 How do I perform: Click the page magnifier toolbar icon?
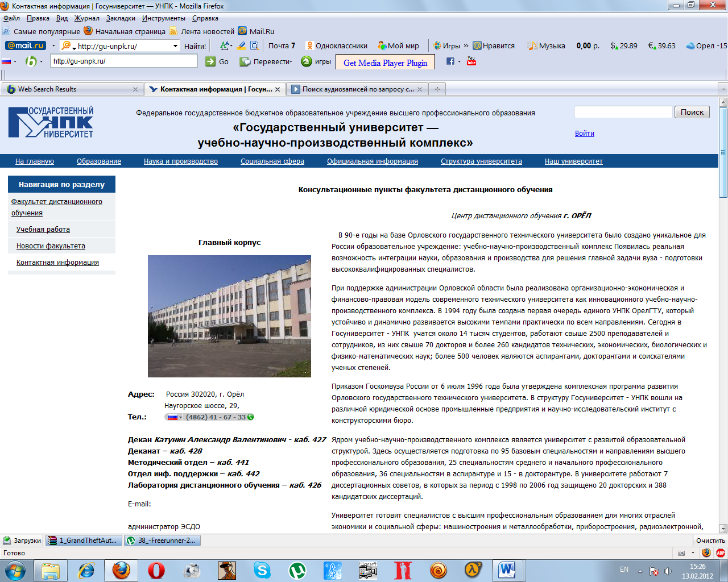[x=255, y=45]
